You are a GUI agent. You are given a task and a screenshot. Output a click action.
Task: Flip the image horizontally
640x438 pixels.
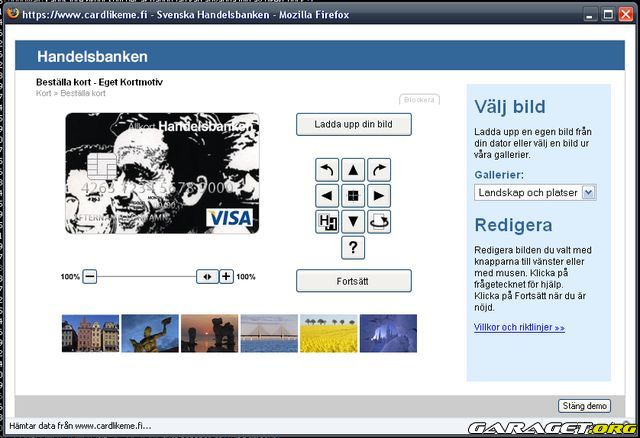[327, 222]
